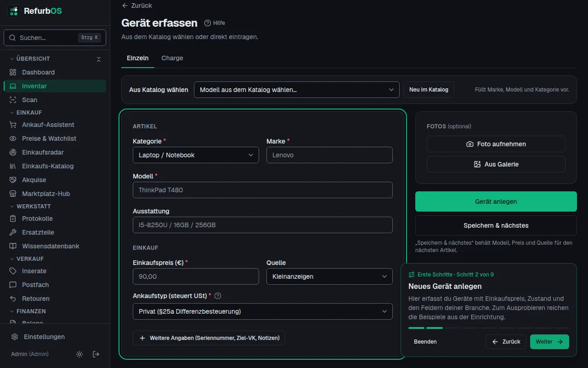Open Wissensdatenbank via its book icon
Screen dimensions: 588x368
point(13,246)
